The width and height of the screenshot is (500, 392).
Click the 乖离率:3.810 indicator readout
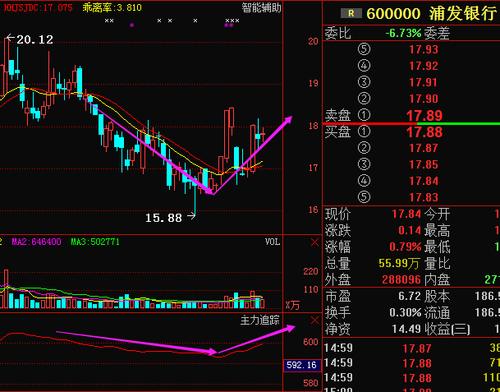click(112, 7)
